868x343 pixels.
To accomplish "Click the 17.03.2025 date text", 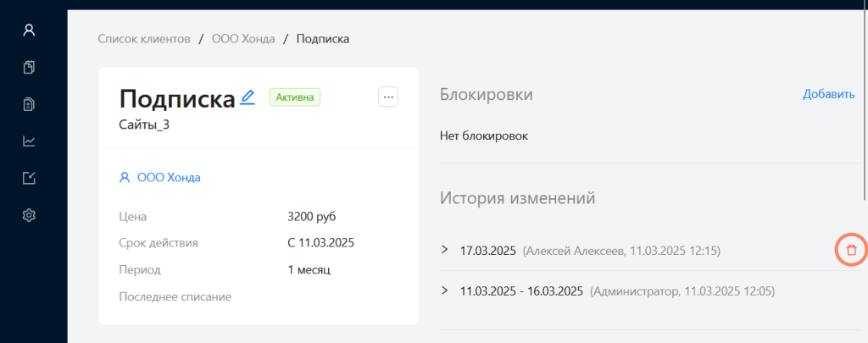I will (487, 251).
